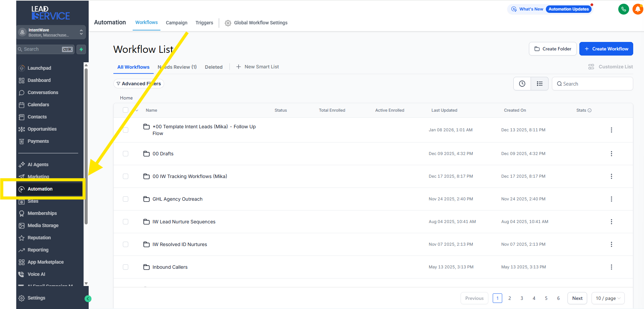644x309 pixels.
Task: Click the green phone dialer icon
Action: pos(623,9)
